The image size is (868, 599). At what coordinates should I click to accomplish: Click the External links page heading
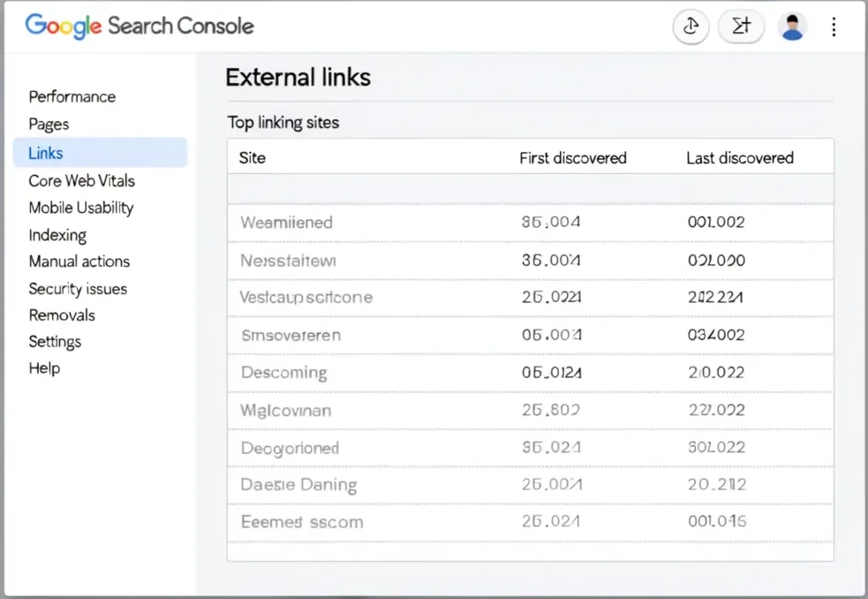[298, 77]
